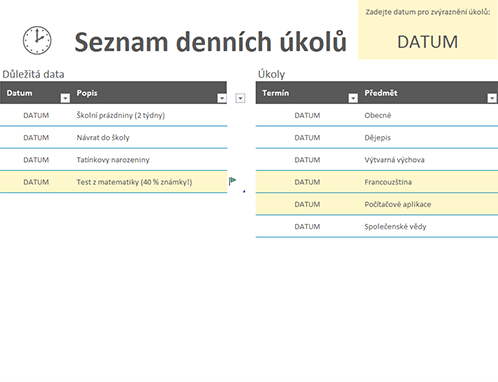Select the DATUM cell for Tatínkovy narozeniny
This screenshot has height=382, width=498.
(36, 160)
